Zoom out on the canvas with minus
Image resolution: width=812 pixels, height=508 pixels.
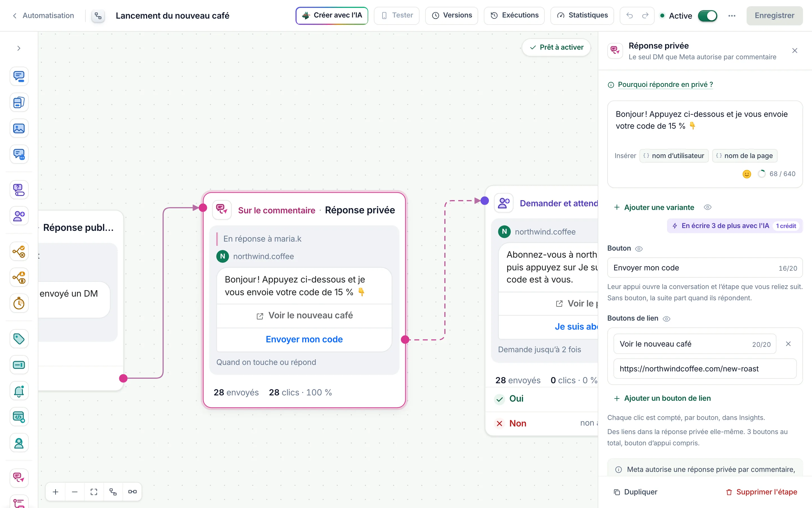click(74, 492)
